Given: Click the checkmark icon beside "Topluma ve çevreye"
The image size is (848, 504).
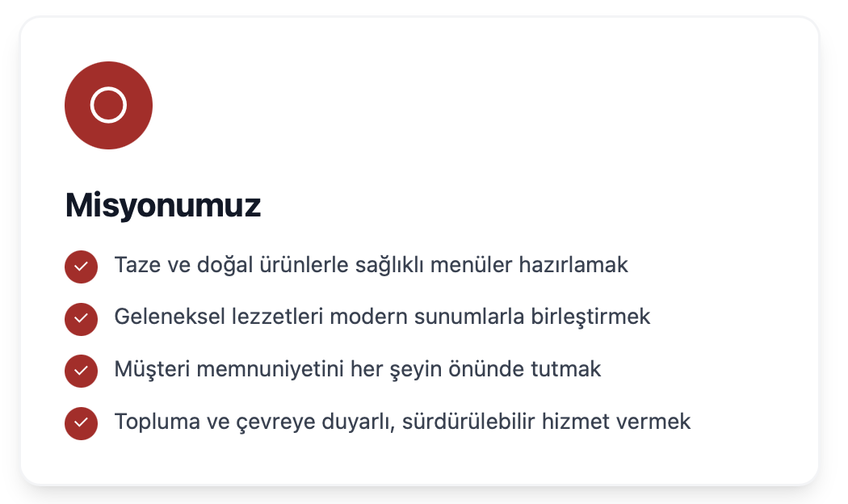Looking at the screenshot, I should pos(81,423).
